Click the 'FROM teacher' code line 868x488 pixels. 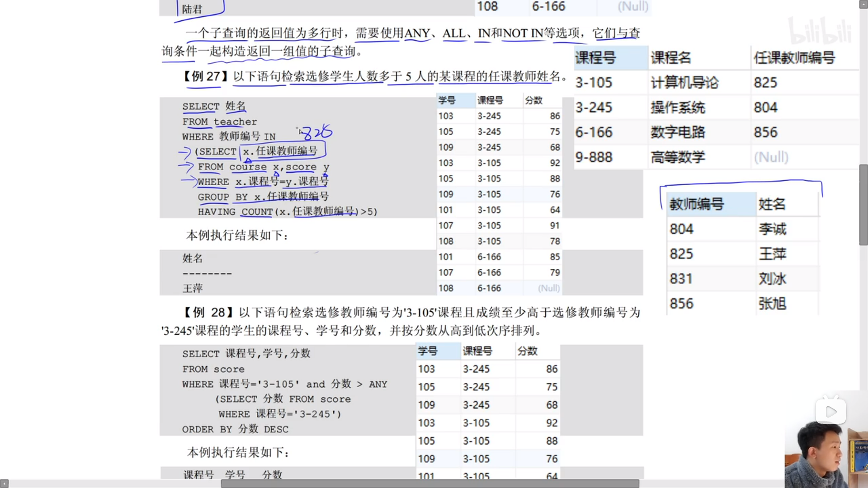click(220, 122)
